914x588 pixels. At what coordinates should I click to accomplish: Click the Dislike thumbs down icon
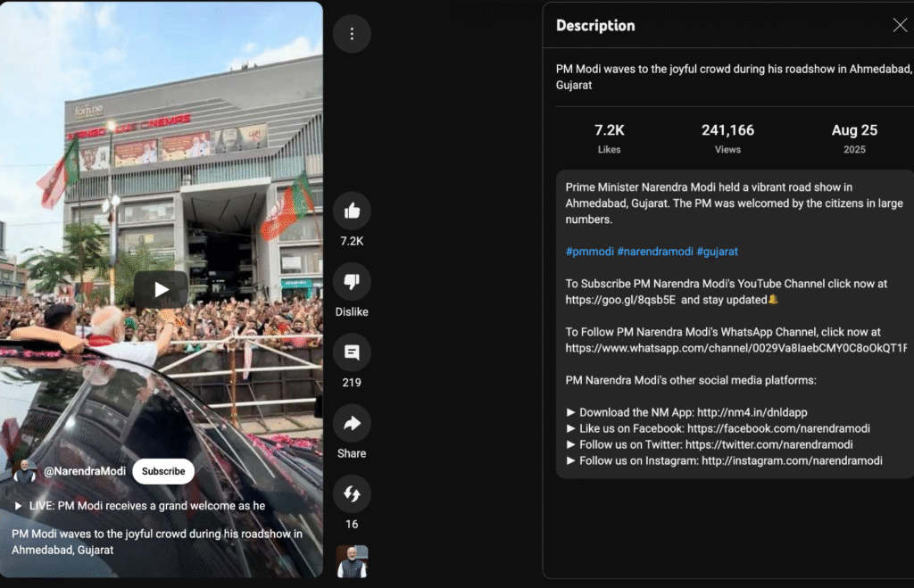pos(352,281)
